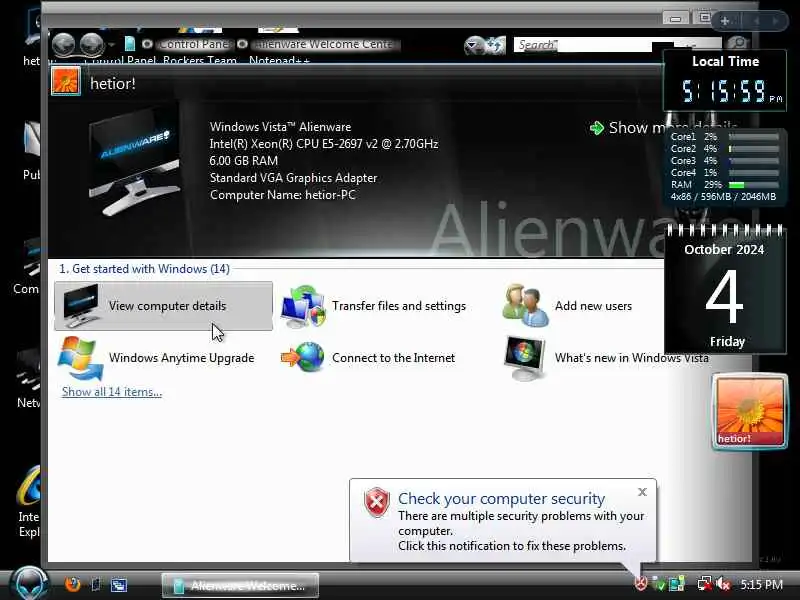Image resolution: width=800 pixels, height=600 pixels.
Task: Open Connect to the Internet
Action: [368, 358]
